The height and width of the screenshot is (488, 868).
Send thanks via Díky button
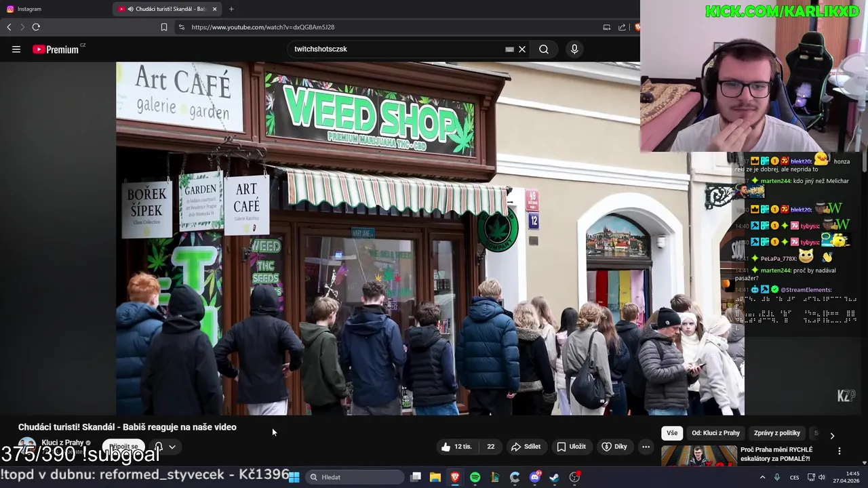(x=614, y=447)
